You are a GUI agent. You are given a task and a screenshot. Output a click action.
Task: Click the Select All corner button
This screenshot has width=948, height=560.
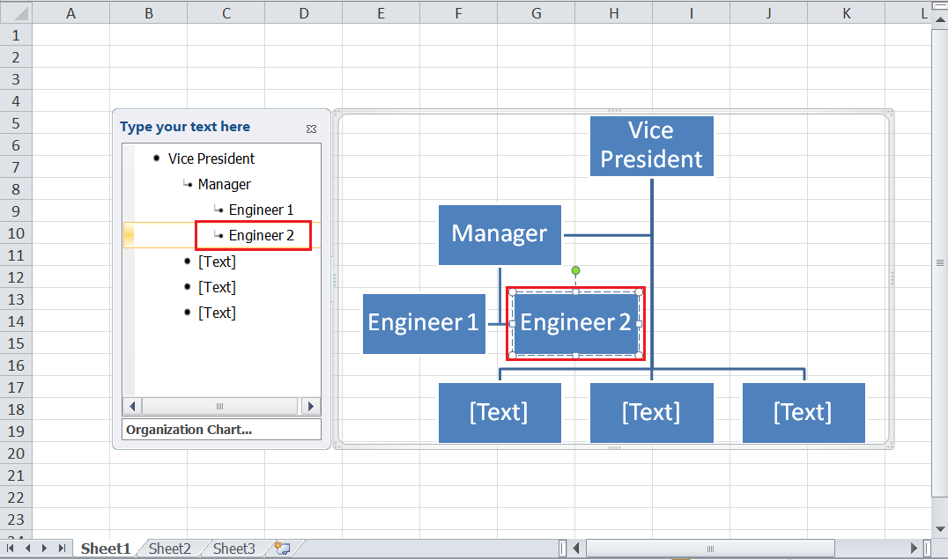click(16, 12)
